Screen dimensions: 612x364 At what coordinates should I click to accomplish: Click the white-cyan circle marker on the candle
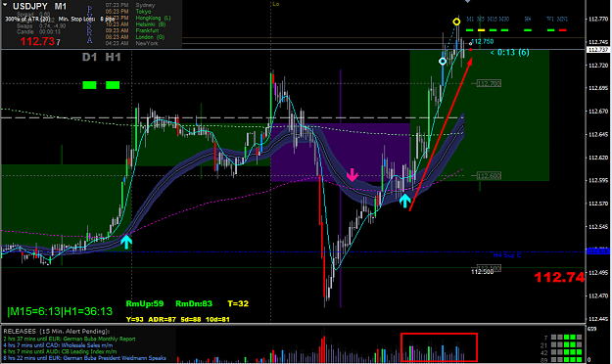pos(443,62)
